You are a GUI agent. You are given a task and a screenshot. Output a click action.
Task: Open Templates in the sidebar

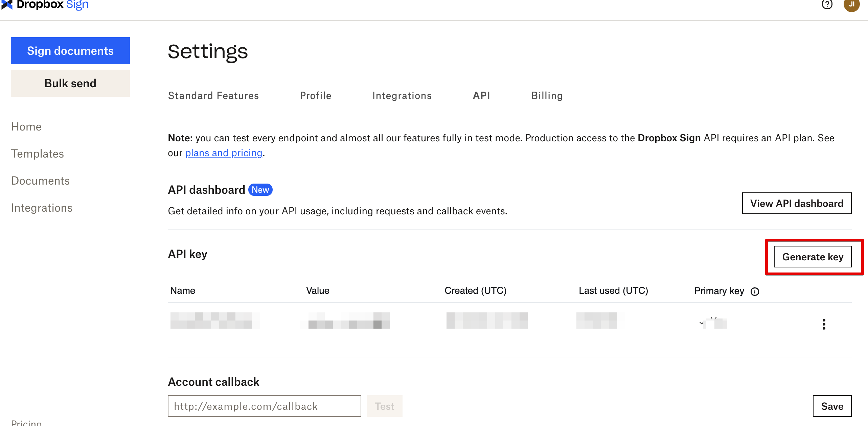(x=38, y=153)
